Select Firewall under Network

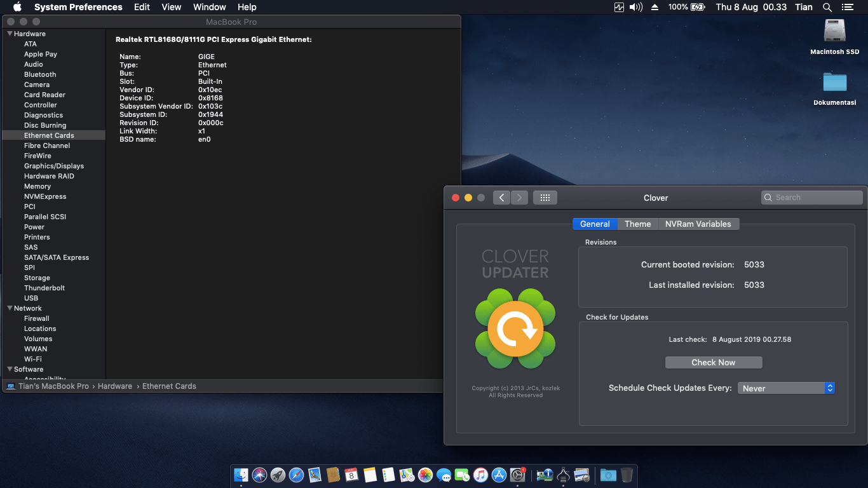54,318
